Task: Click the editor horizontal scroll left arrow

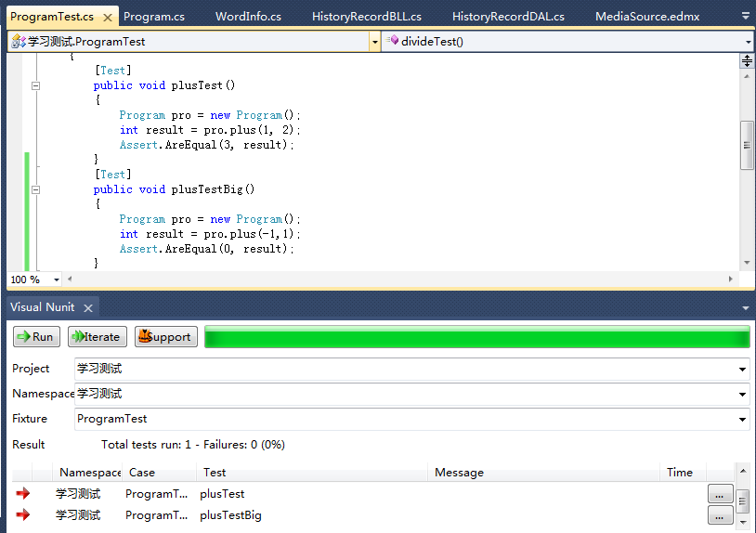Action: coord(70,279)
